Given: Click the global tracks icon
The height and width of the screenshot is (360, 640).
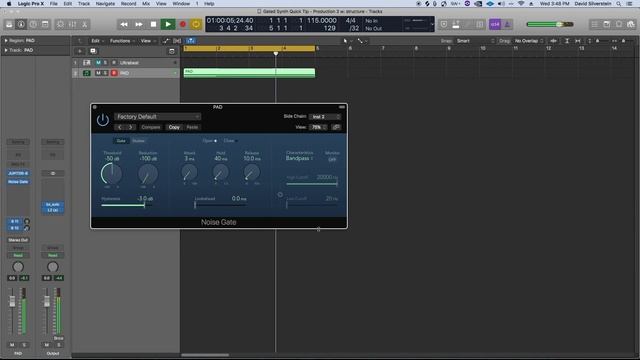Looking at the screenshot, I should pos(172,51).
